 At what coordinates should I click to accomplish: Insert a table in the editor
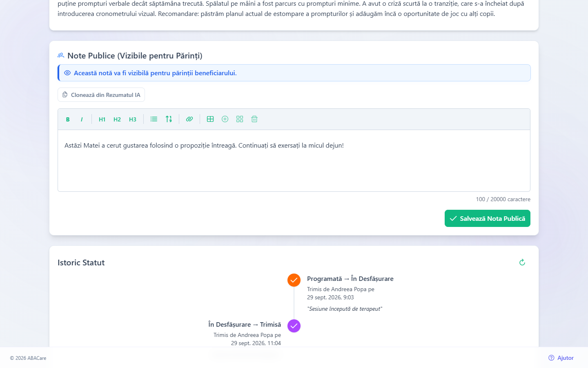pos(210,119)
